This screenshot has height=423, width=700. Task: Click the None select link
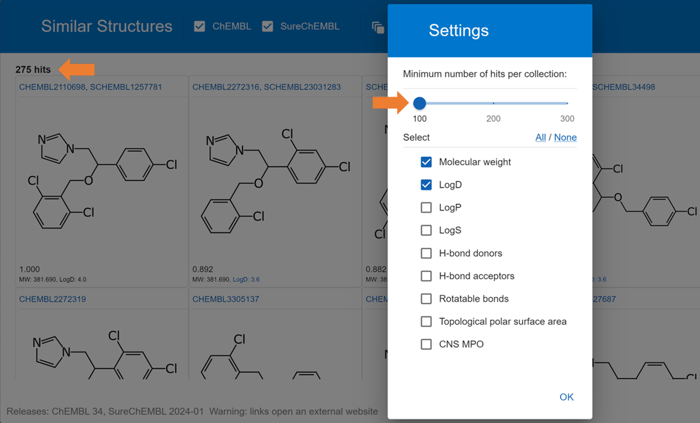(x=565, y=137)
